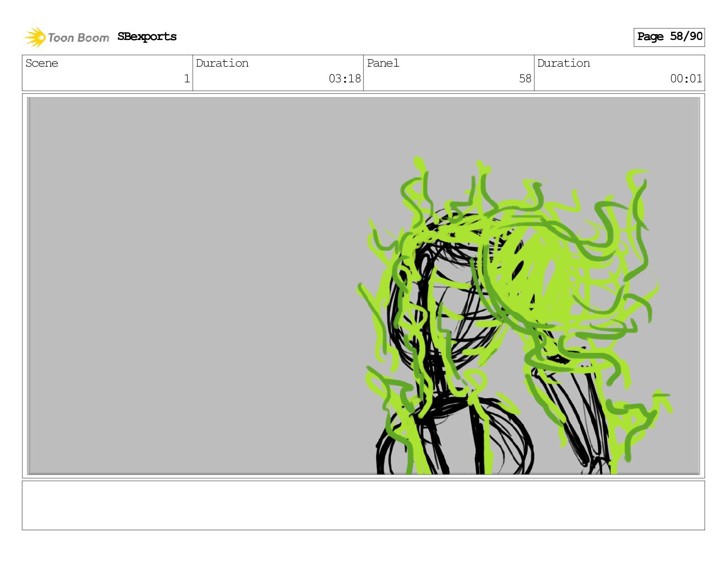Click the SBexports title text
This screenshot has height=563, width=728.
[x=147, y=37]
